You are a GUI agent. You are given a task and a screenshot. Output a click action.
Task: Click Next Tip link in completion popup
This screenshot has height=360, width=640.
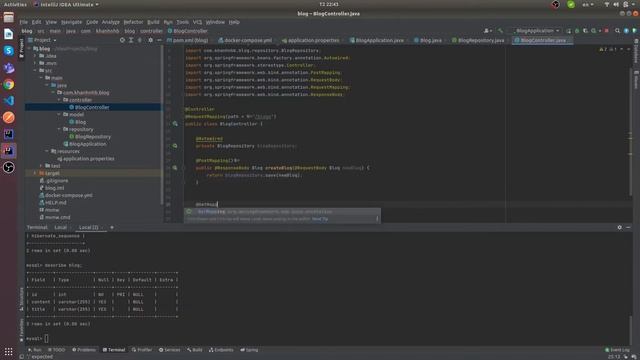[x=320, y=219]
